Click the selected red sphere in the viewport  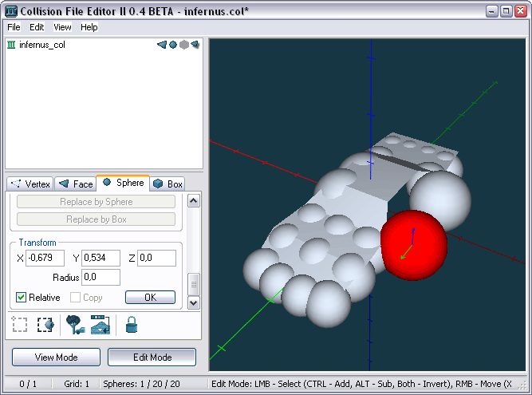(x=413, y=245)
